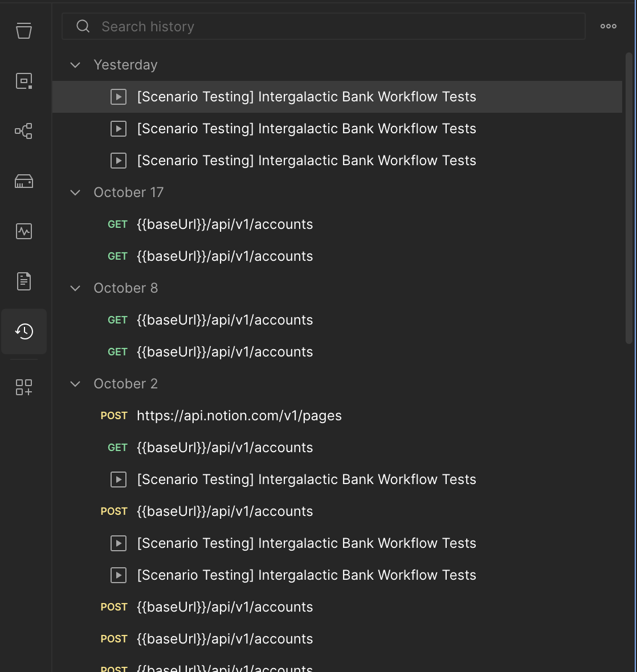
Task: Open the Monitors sidebar icon
Action: 24,231
